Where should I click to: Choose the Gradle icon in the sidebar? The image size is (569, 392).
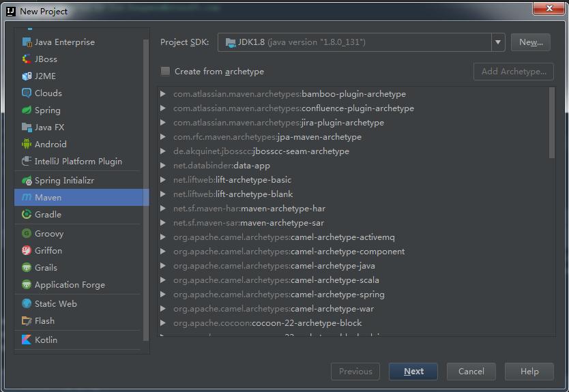(27, 215)
